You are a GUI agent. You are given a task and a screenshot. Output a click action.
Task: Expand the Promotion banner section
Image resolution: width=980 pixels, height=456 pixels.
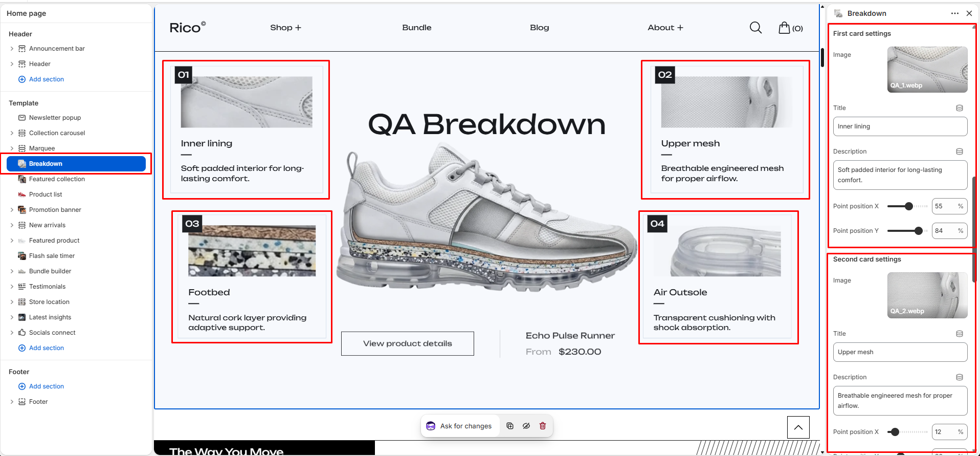12,210
